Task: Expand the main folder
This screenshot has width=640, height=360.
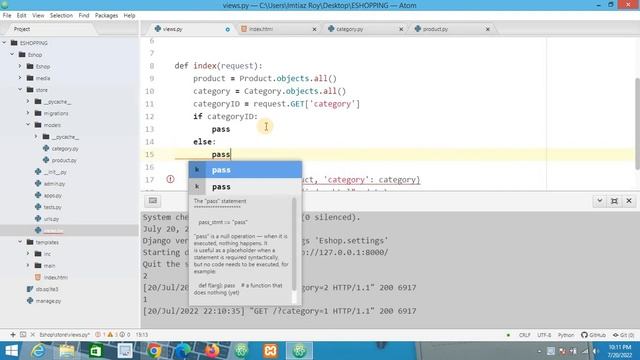Action: point(28,266)
